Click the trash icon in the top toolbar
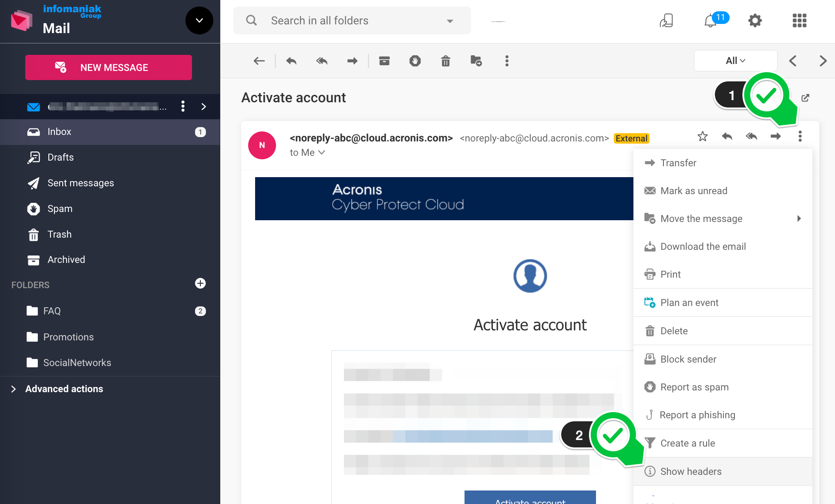 coord(445,61)
